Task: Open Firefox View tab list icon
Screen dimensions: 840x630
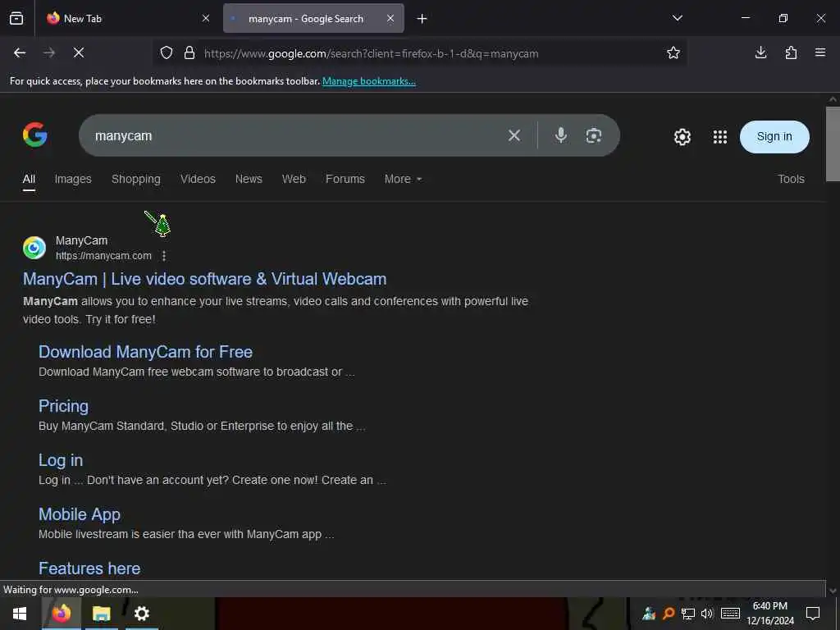Action: click(16, 18)
